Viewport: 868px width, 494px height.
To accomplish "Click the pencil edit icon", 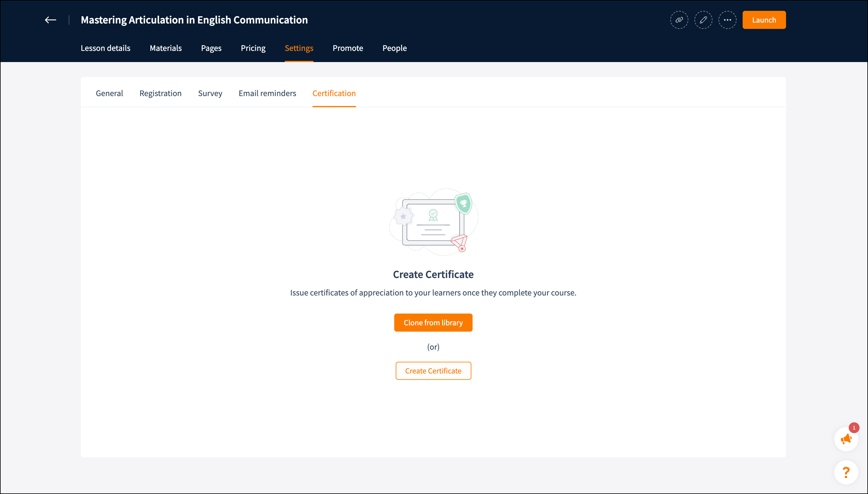I will (x=703, y=20).
